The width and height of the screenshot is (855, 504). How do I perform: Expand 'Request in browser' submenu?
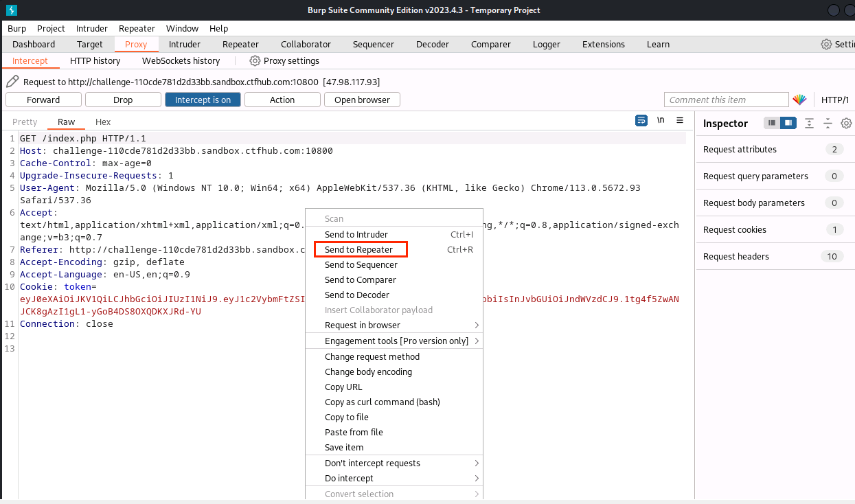tap(394, 325)
